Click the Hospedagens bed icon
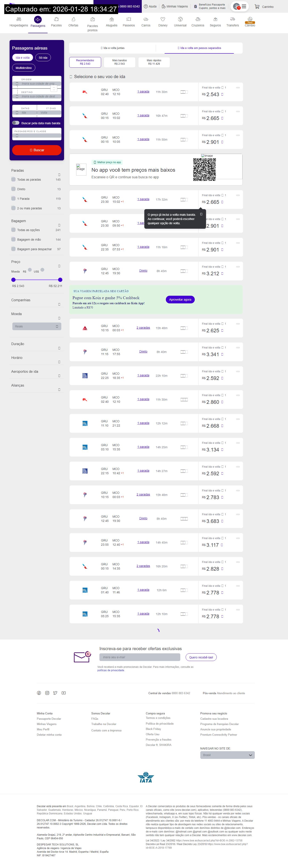 coord(19,19)
